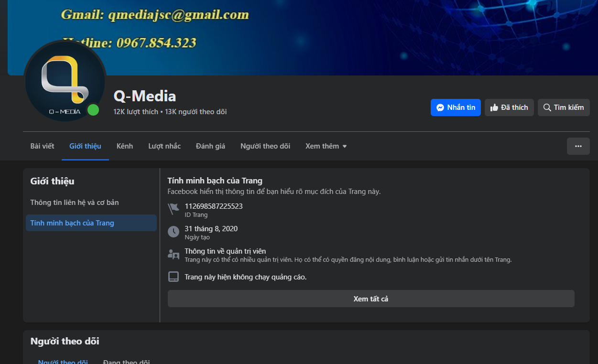Click the 13K người theo dõi link

pyautogui.click(x=196, y=112)
